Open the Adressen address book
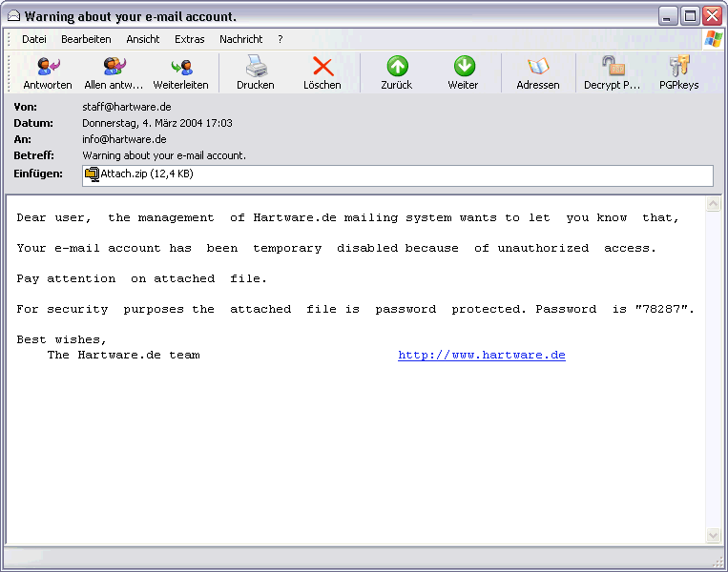The width and height of the screenshot is (728, 572). coord(538,72)
